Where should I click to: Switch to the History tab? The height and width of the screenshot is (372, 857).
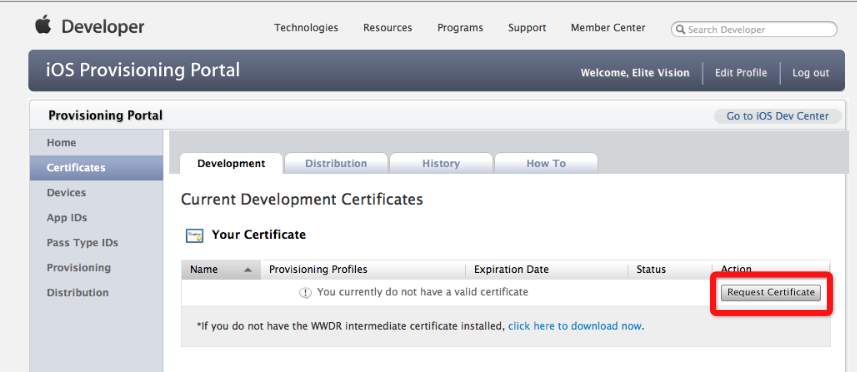[441, 163]
